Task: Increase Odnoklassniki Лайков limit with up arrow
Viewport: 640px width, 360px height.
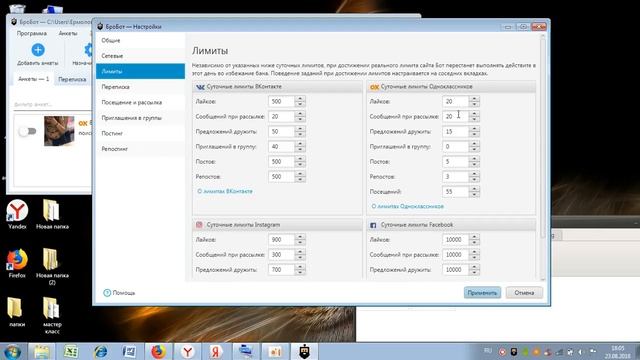Action: (x=474, y=99)
